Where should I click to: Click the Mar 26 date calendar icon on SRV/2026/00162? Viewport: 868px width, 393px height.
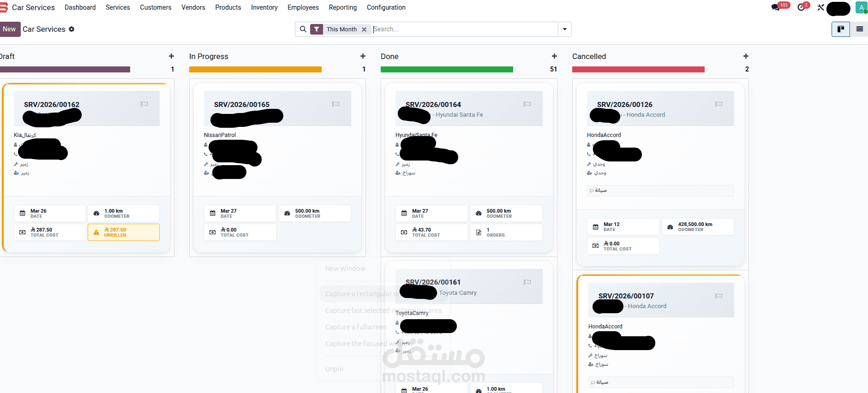[22, 213]
